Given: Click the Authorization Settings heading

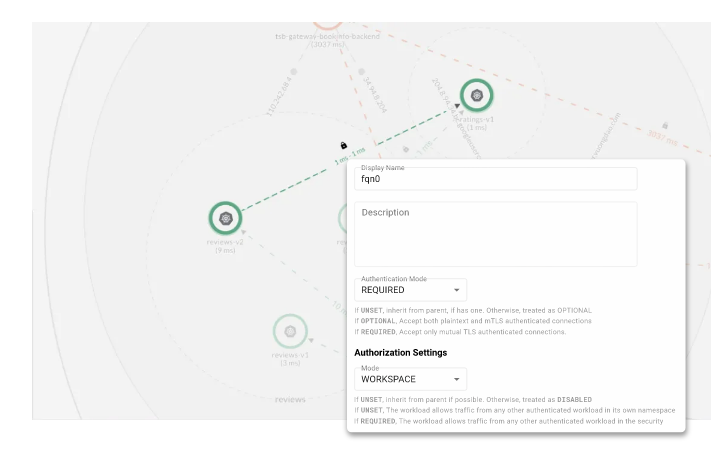Looking at the screenshot, I should (x=400, y=352).
